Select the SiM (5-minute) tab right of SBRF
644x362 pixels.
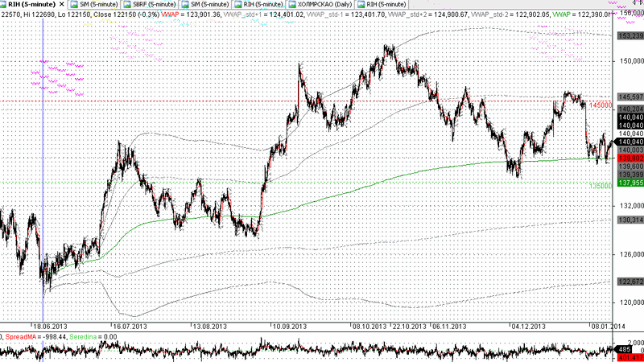(205, 4)
